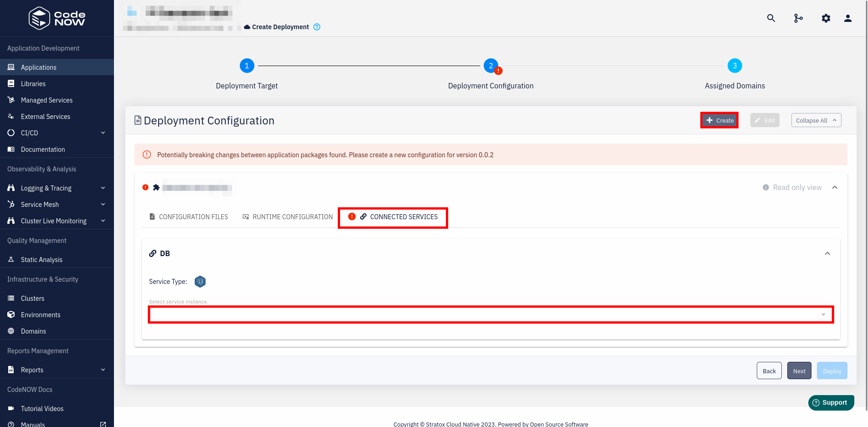Click the help icon next to Create Deployment
The height and width of the screenshot is (427, 868).
(x=317, y=27)
